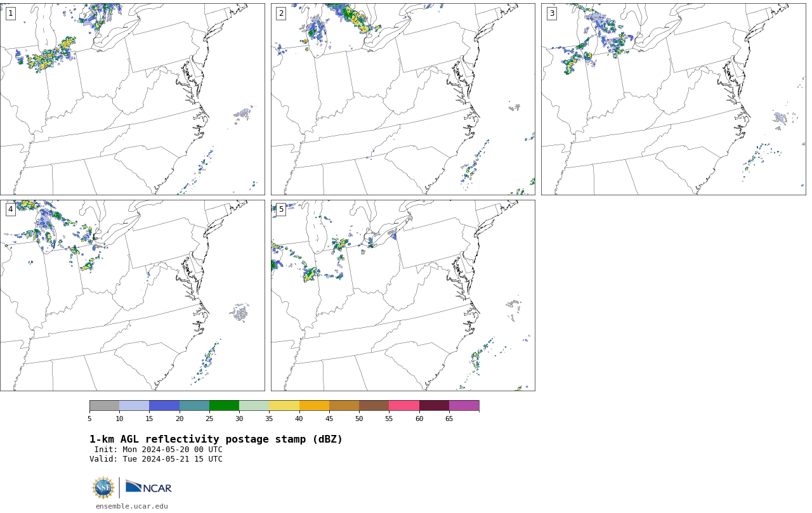This screenshot has height=513, width=812.
Task: Click the tan-brown 45-50 dBZ swatch
Action: 344,406
